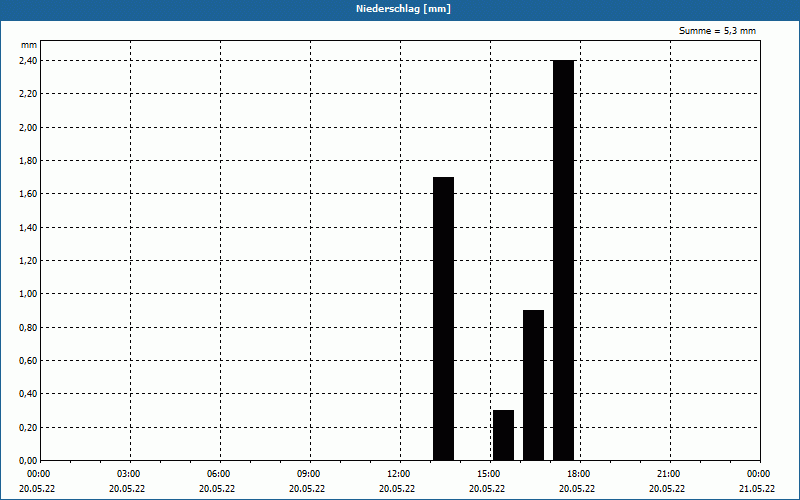Select the 1,40 y-axis label
This screenshot has height=500, width=800.
(28, 228)
